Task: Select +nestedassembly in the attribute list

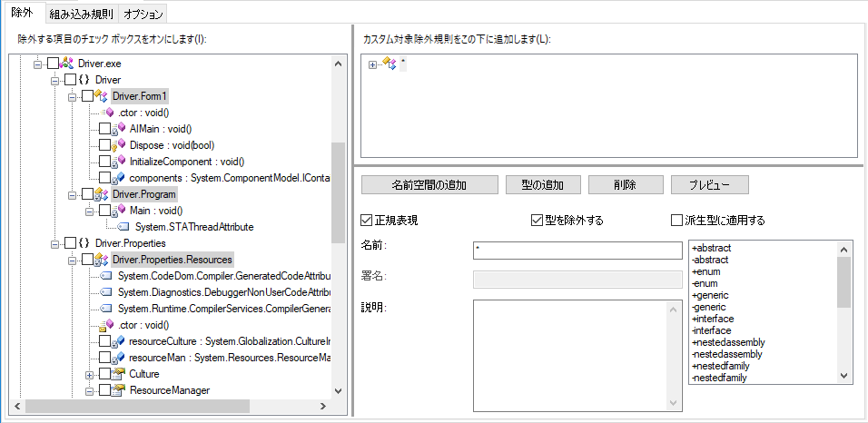Action: tap(728, 342)
